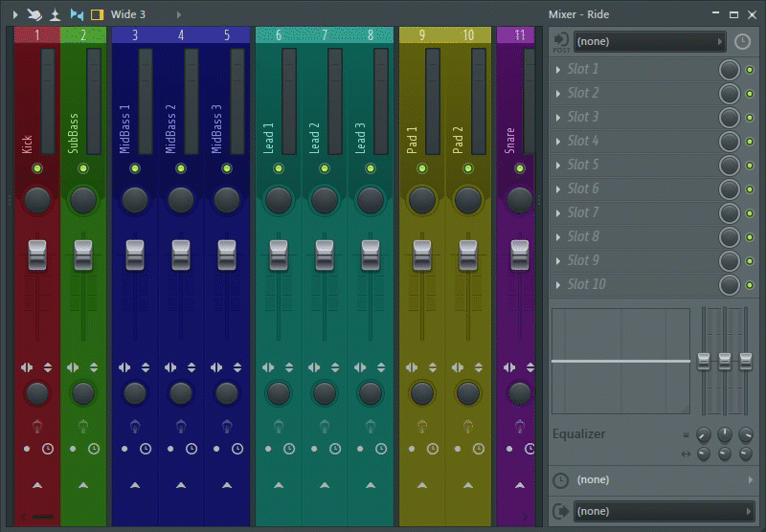Click the blue waveform view icon

click(77, 14)
